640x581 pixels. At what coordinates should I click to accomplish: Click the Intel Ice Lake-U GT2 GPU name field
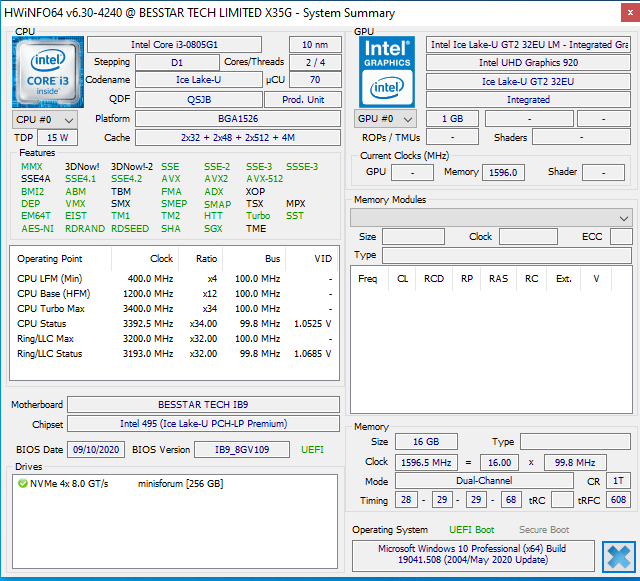coord(528,45)
